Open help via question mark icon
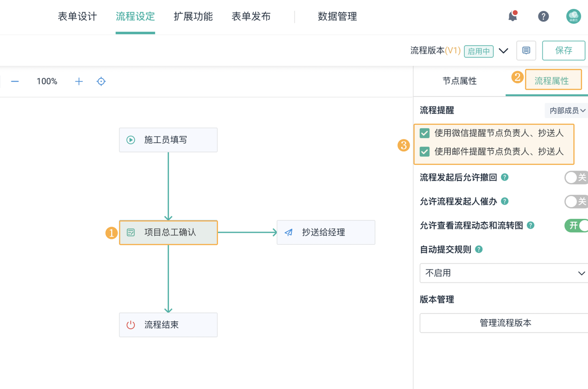Image resolution: width=588 pixels, height=389 pixels. pyautogui.click(x=543, y=16)
